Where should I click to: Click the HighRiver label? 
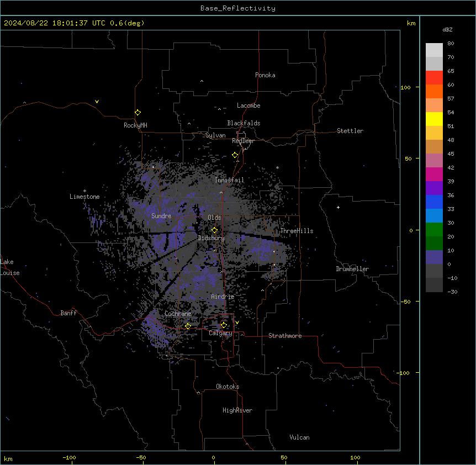(x=237, y=410)
